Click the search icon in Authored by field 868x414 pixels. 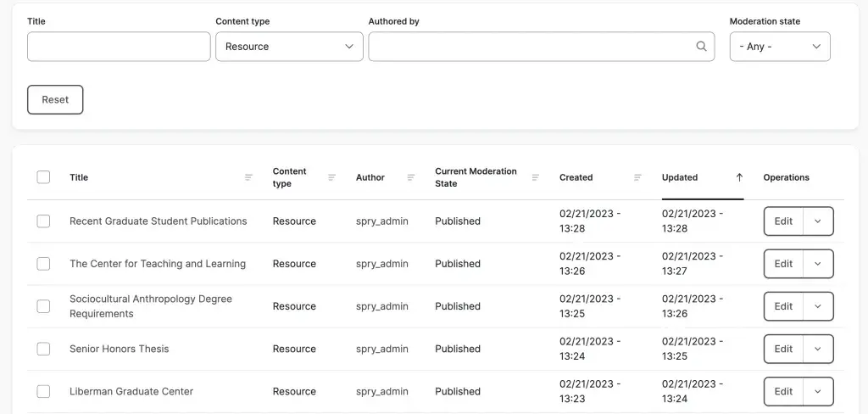(x=701, y=47)
